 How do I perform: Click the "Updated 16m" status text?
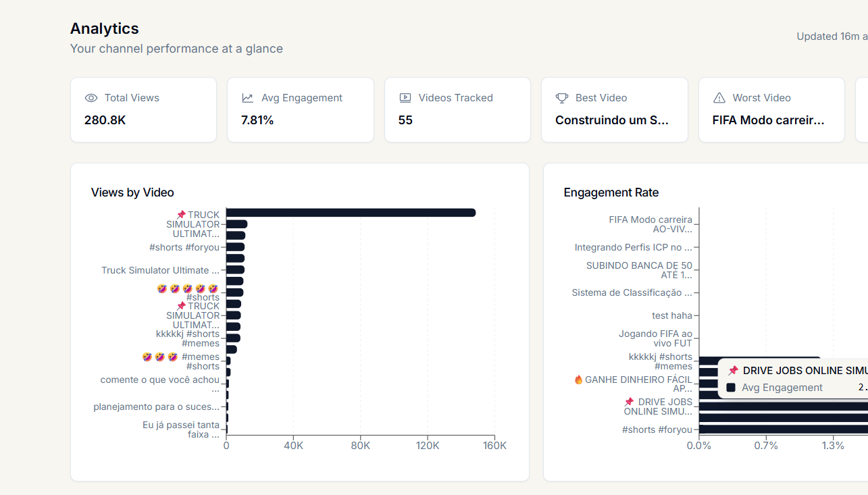click(x=831, y=36)
